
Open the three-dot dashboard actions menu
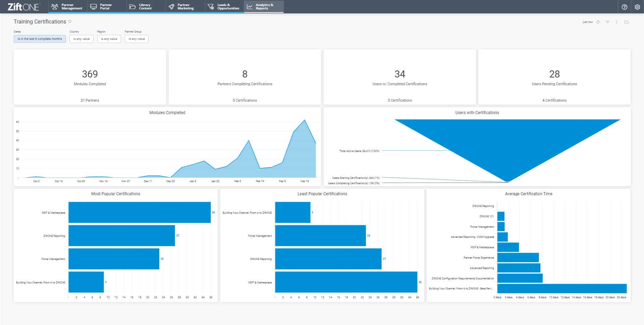pyautogui.click(x=616, y=22)
